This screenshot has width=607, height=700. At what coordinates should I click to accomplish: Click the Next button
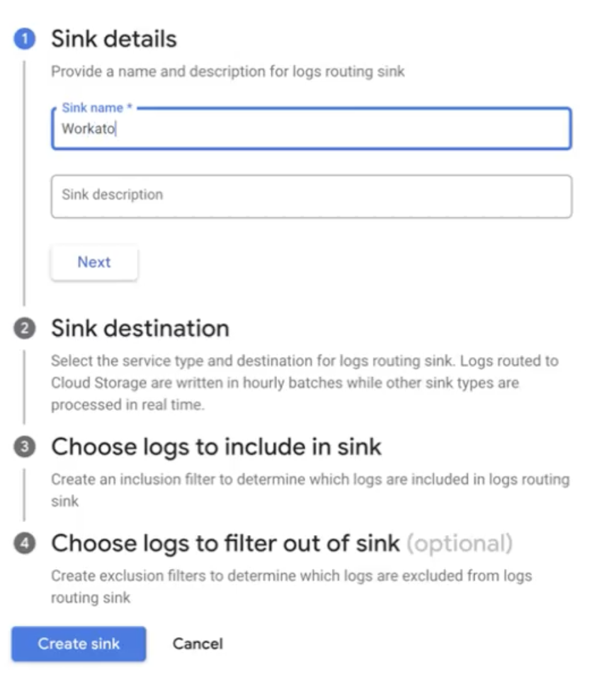point(93,262)
